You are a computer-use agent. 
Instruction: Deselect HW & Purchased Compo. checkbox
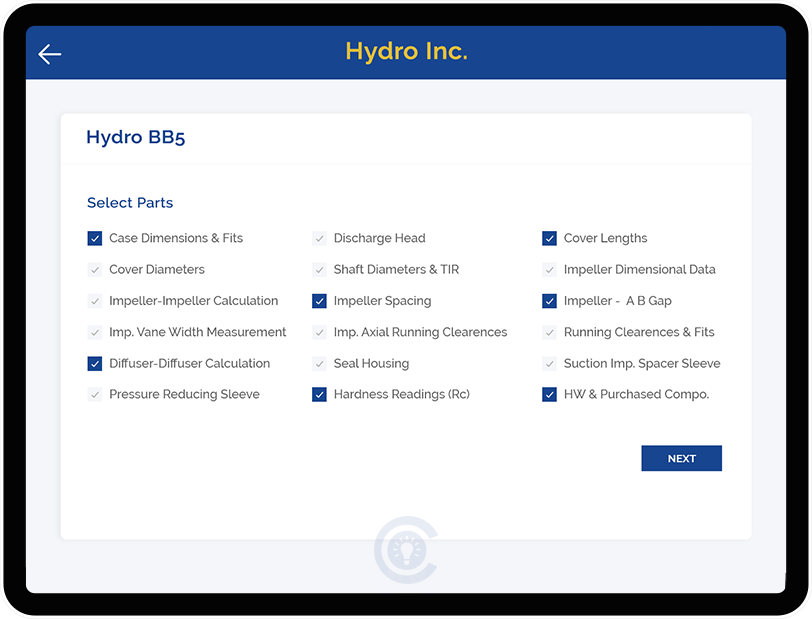[x=549, y=395]
